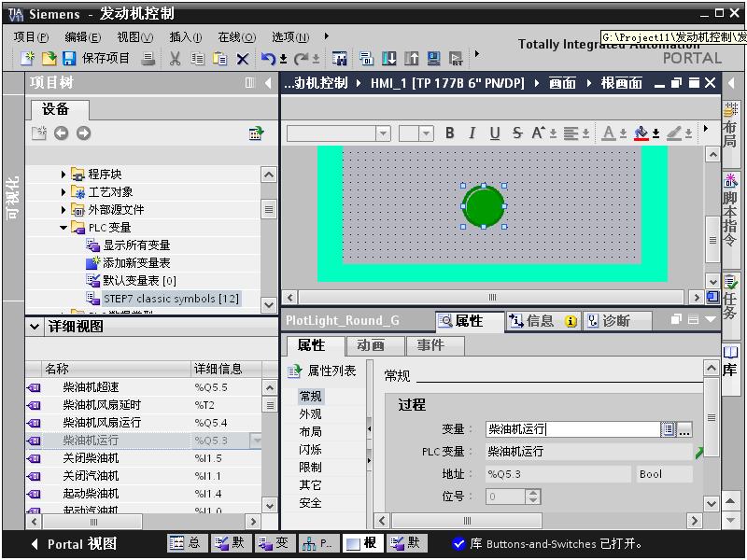747x560 pixels.
Task: Open Portal 视图 at bottom left
Action: pos(75,544)
